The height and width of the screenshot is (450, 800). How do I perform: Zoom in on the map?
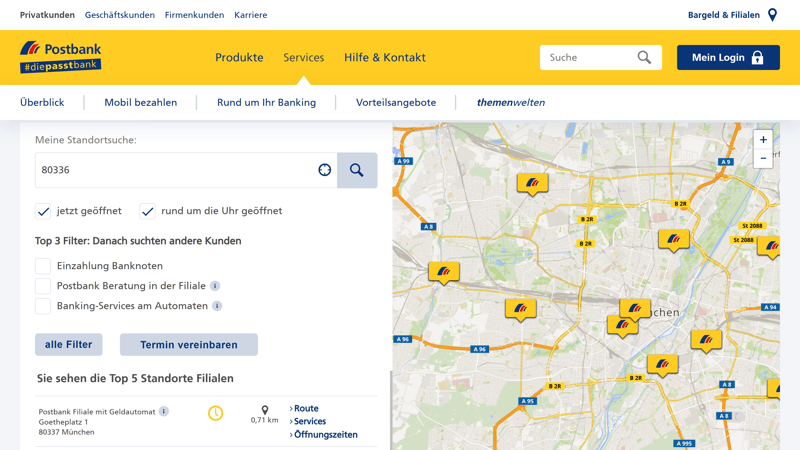[763, 140]
